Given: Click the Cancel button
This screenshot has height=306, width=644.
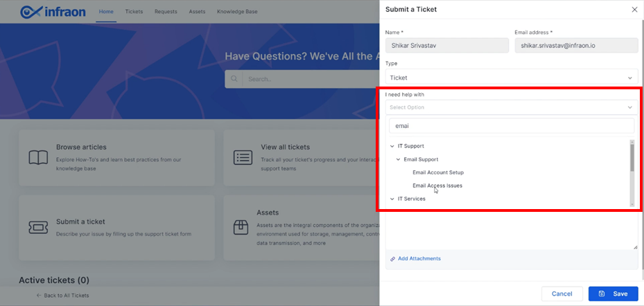Looking at the screenshot, I should (x=562, y=294).
